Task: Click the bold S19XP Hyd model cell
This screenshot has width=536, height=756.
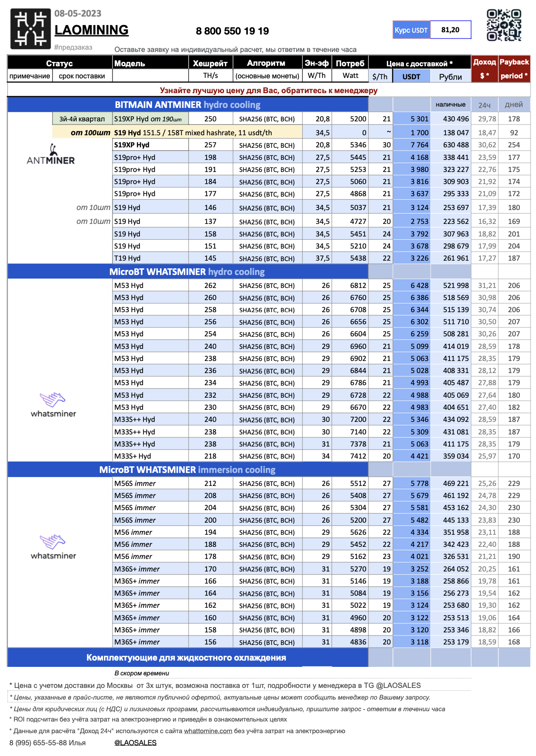Action: click(150, 145)
